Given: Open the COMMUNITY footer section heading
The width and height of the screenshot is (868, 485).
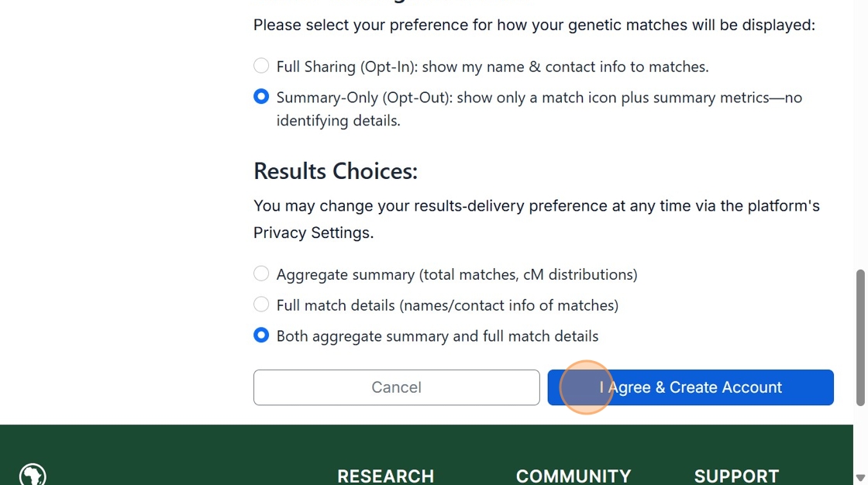Looking at the screenshot, I should (x=573, y=476).
